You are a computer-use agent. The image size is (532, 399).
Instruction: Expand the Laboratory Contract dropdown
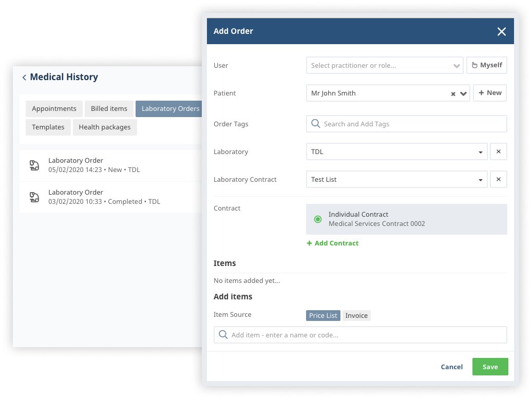coord(480,180)
